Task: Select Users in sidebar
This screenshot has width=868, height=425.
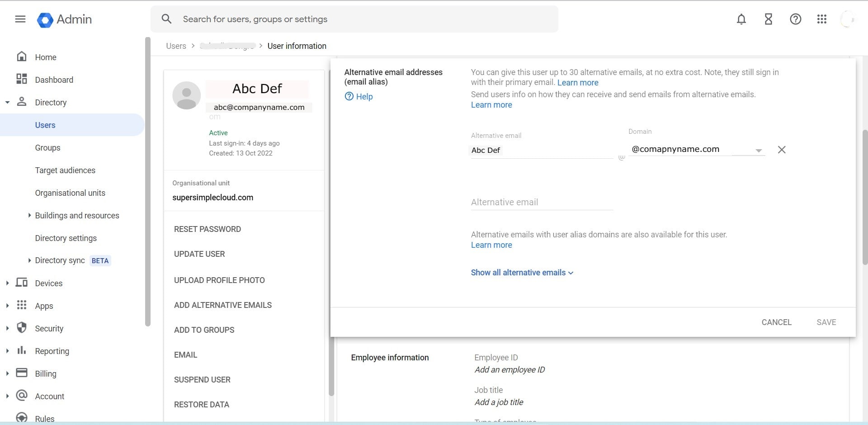Action: pyautogui.click(x=72, y=125)
